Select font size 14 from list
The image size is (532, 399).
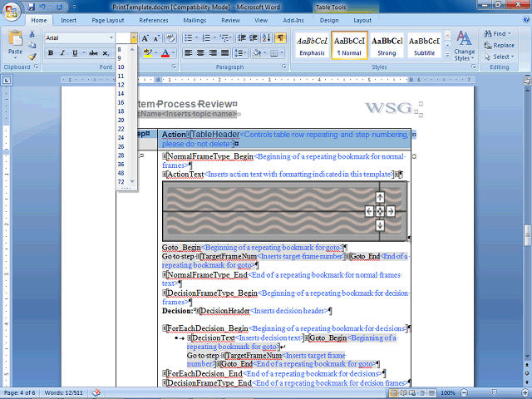pyautogui.click(x=121, y=93)
